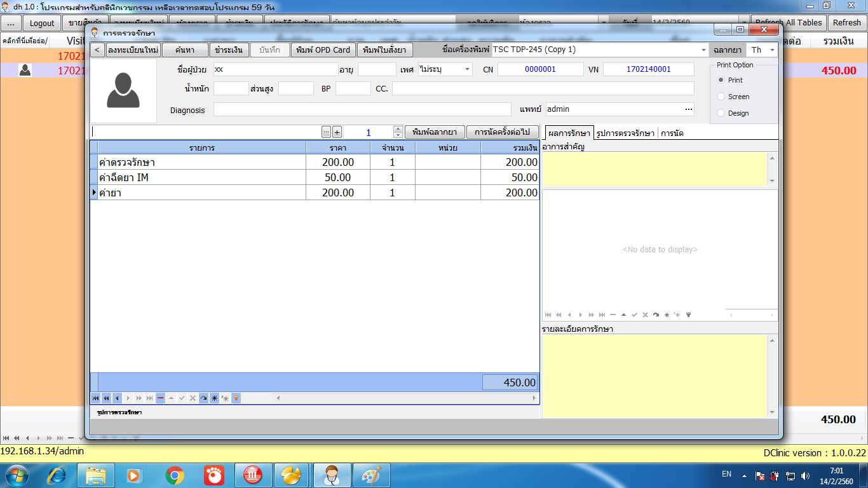The height and width of the screenshot is (488, 868).
Task: Open the Paint palette app in taskbar
Action: (x=370, y=475)
